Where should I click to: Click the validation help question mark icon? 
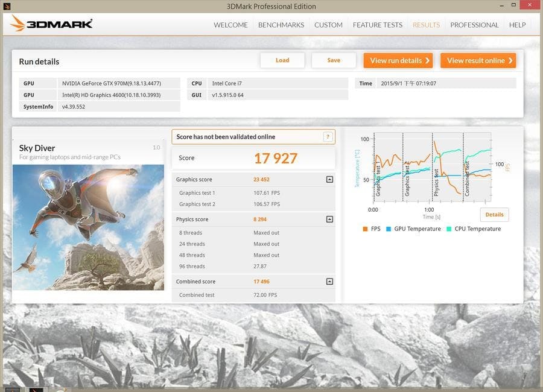328,137
